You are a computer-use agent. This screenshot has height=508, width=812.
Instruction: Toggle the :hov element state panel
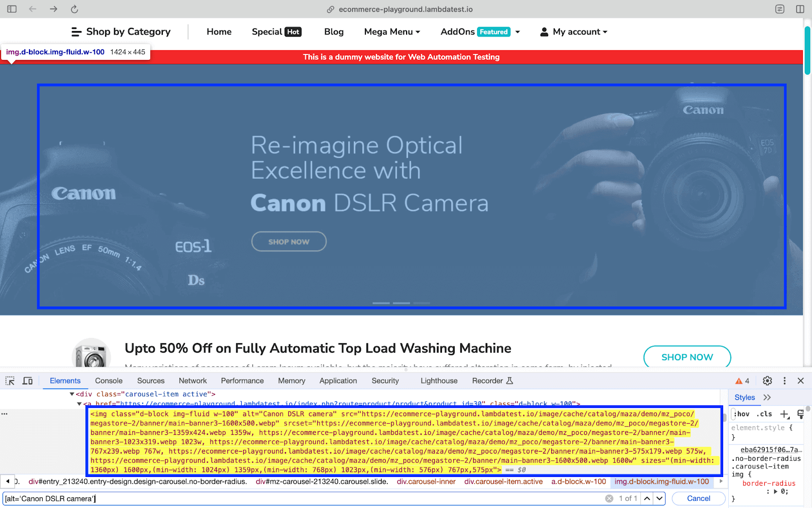point(742,414)
